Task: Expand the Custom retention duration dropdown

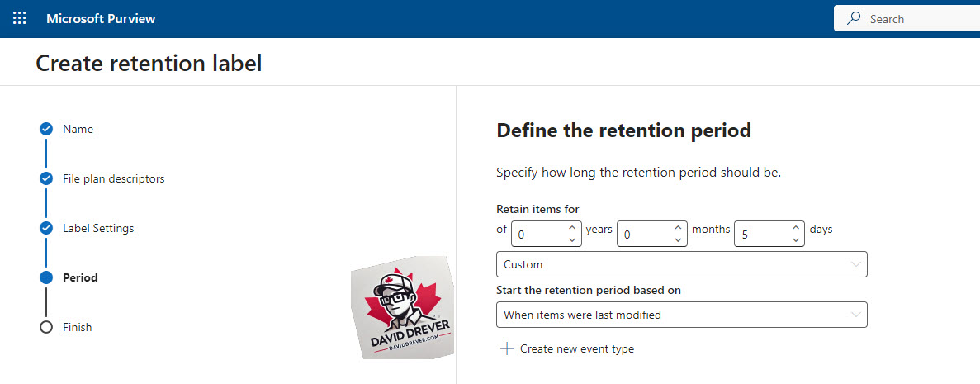Action: click(x=682, y=264)
